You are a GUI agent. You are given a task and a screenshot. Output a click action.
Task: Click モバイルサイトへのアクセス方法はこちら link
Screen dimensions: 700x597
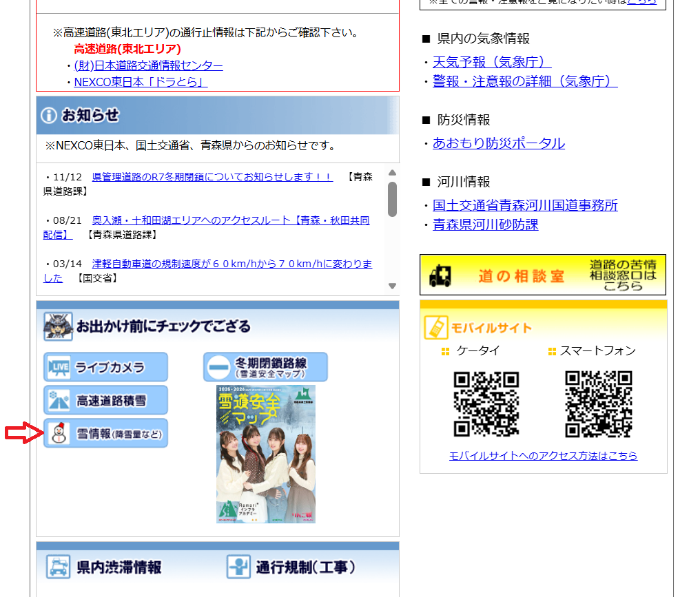(543, 456)
